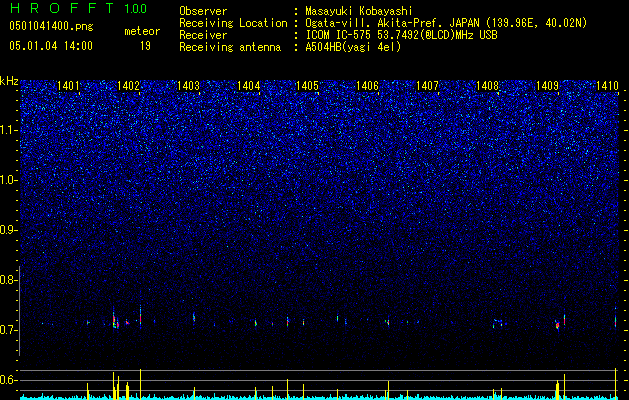Click the Receiving Location value text
Viewport: 629px width, 400px height.
coord(446,23)
